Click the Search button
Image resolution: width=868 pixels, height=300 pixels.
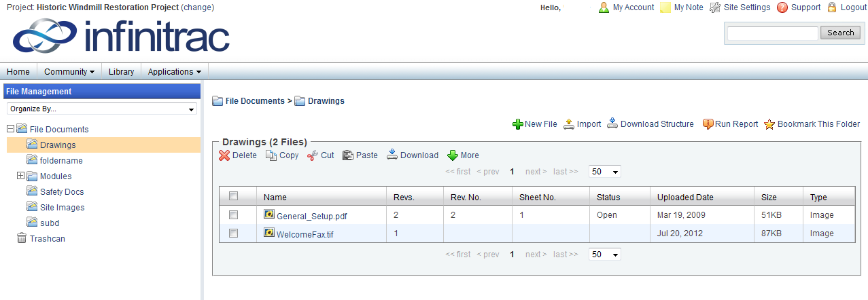pos(841,33)
